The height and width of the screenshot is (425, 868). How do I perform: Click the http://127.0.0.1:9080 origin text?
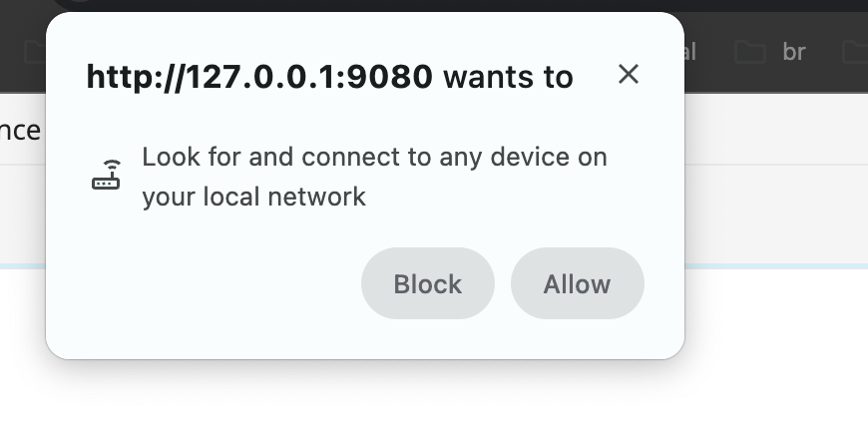coord(259,77)
